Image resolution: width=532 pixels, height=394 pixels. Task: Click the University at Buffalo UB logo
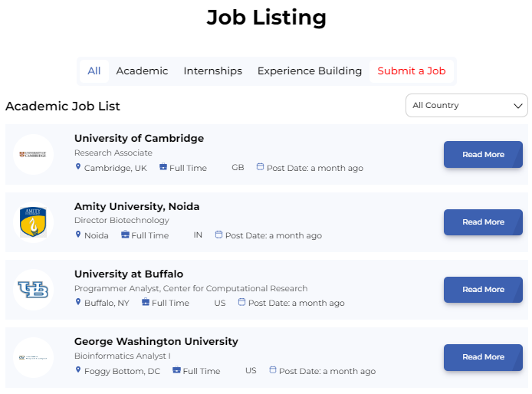pos(33,289)
